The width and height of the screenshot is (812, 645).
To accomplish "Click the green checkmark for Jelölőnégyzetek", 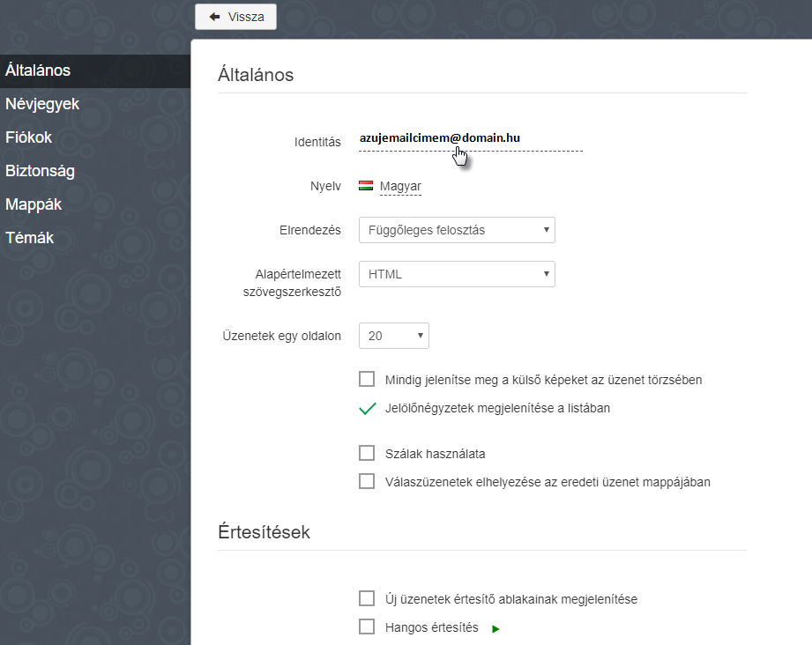I will (x=367, y=409).
